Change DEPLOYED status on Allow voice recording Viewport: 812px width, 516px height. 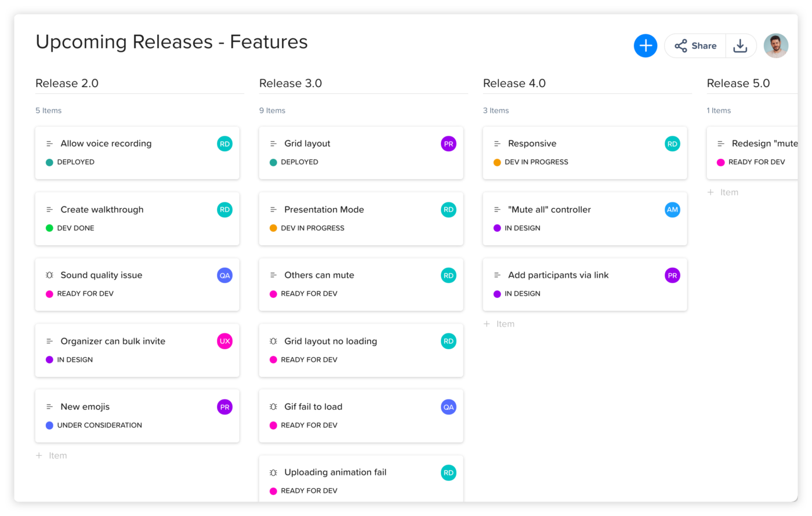[75, 162]
